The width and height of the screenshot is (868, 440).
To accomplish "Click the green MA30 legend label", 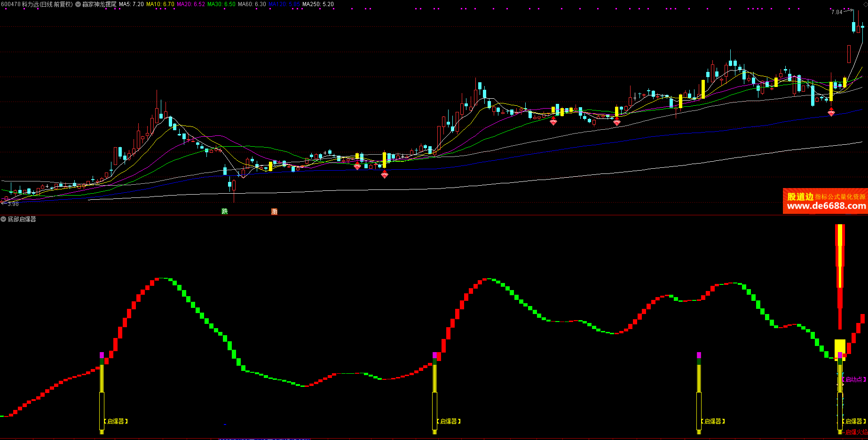I will 221,4.
